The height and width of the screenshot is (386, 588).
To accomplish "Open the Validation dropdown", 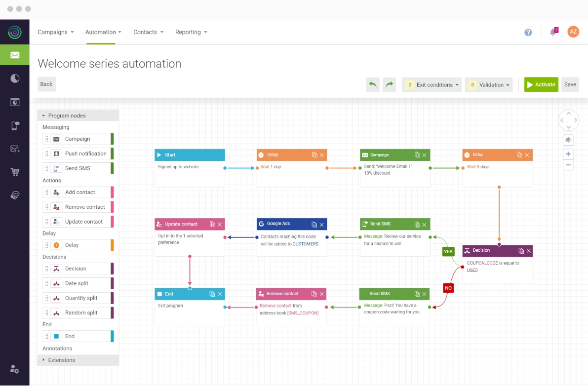I will (488, 85).
